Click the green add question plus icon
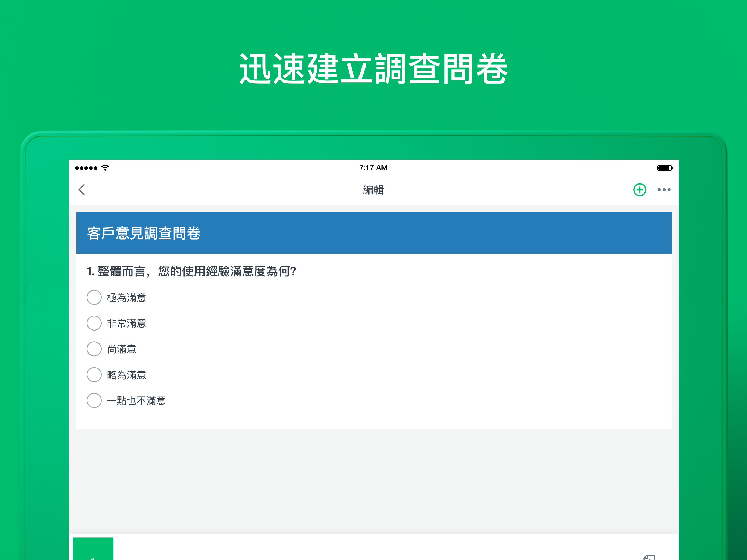The image size is (747, 560). tap(639, 190)
